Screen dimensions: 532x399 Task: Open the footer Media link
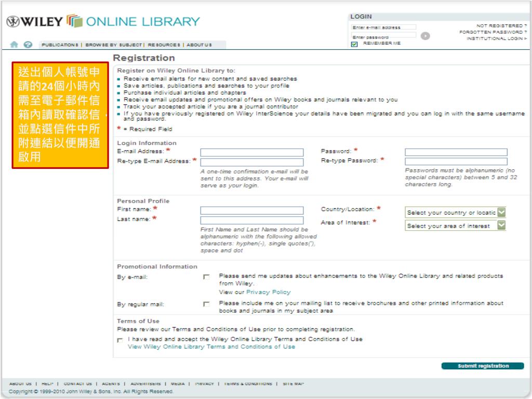(x=178, y=384)
